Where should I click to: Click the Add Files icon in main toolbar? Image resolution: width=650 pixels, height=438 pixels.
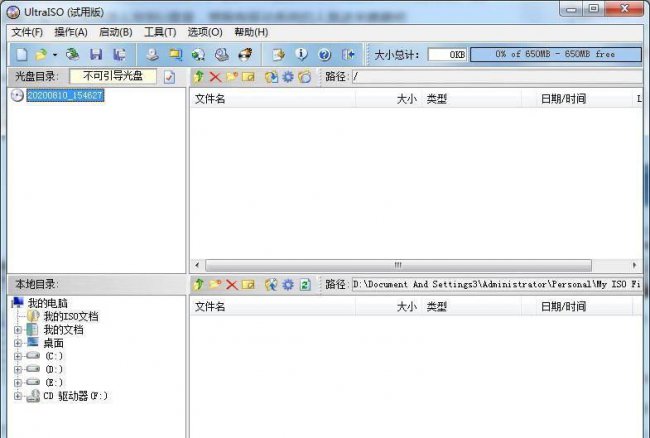point(278,54)
